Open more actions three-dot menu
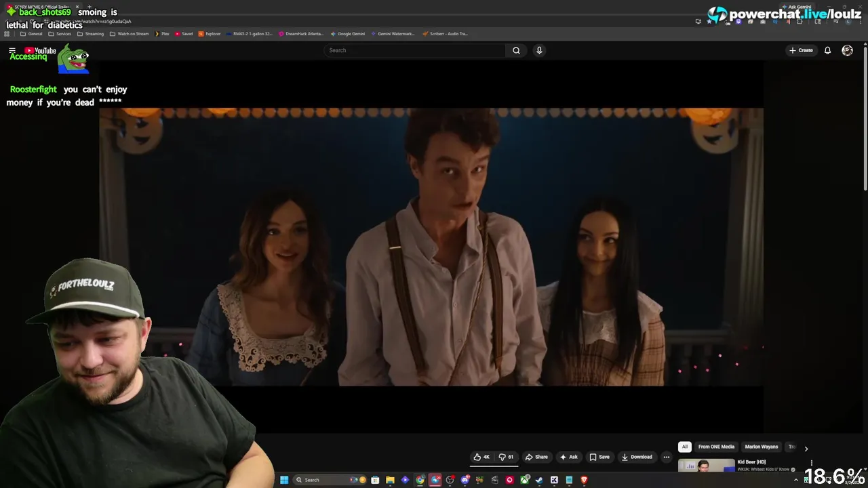This screenshot has height=488, width=868. click(666, 457)
